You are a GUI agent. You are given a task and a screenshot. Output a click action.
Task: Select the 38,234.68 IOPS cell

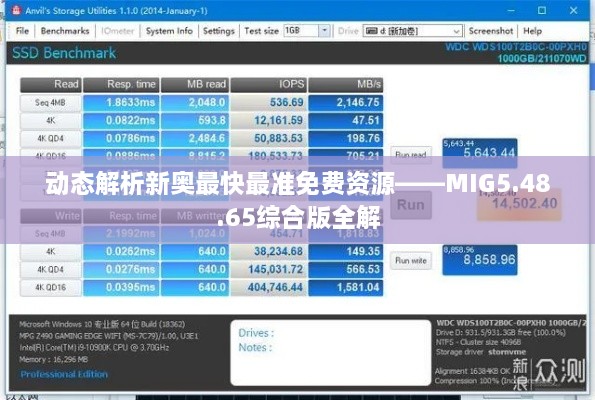[268, 251]
